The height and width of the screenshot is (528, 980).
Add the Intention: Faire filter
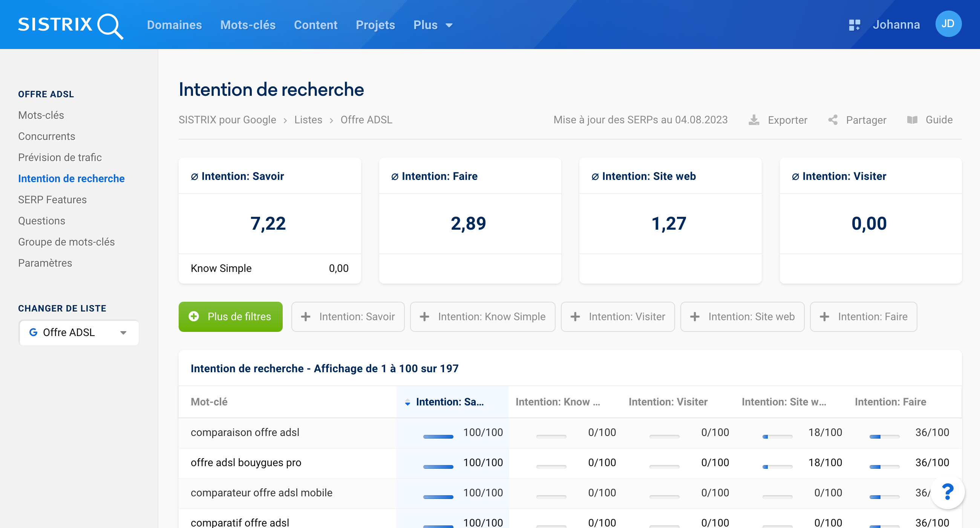pyautogui.click(x=863, y=316)
